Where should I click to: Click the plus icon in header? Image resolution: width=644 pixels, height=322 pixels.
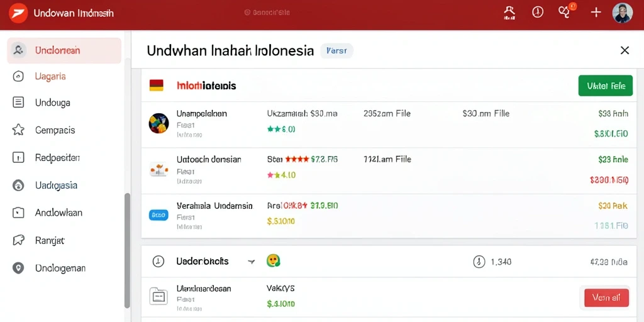596,13
